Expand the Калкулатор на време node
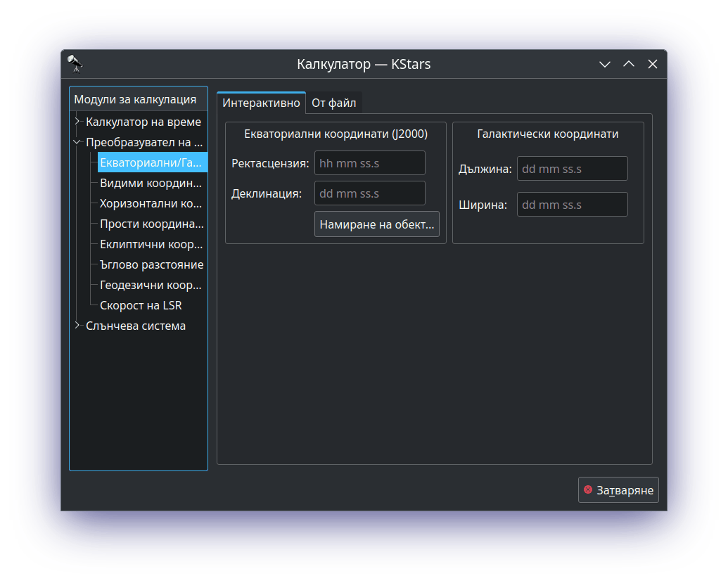Image resolution: width=728 pixels, height=583 pixels. coord(77,122)
